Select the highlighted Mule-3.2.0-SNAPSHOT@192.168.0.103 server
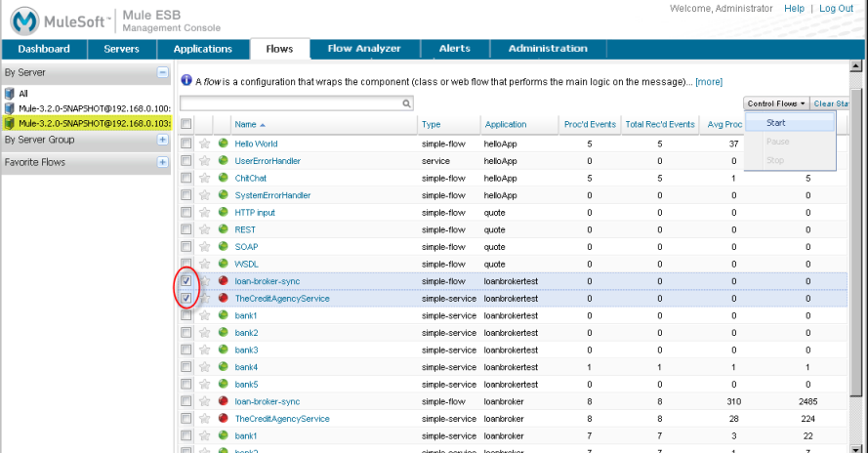 pyautogui.click(x=93, y=123)
